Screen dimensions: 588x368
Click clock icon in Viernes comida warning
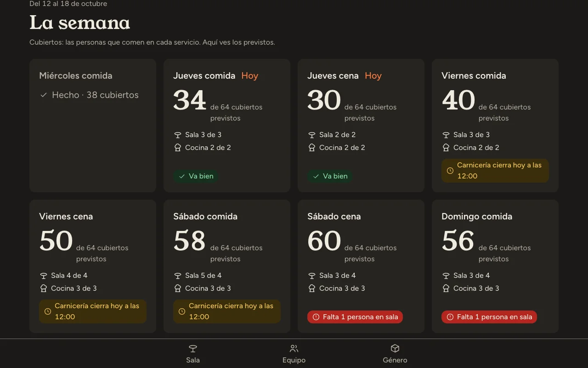pyautogui.click(x=450, y=171)
